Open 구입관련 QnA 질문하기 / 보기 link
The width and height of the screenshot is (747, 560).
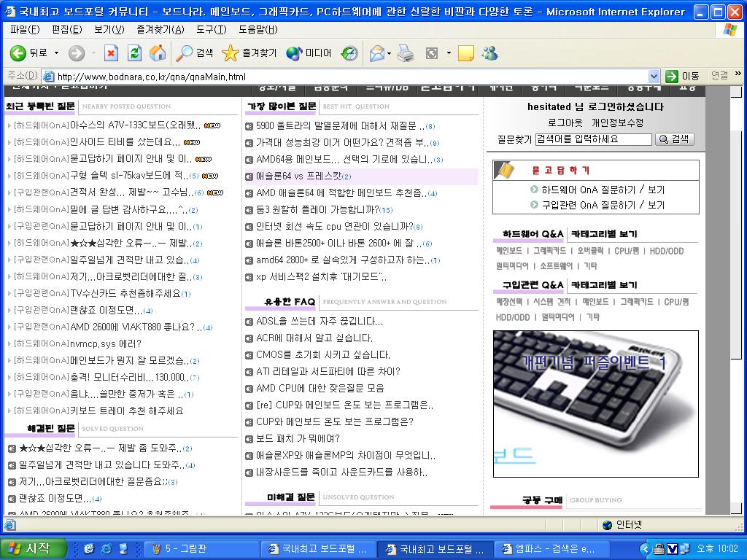[x=603, y=205]
